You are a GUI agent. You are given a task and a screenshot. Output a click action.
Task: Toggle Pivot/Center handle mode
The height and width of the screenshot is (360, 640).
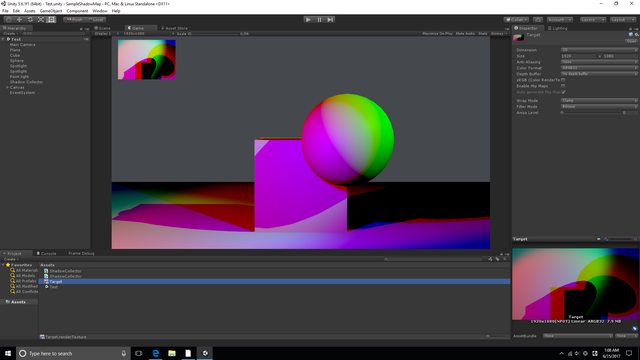pyautogui.click(x=74, y=19)
